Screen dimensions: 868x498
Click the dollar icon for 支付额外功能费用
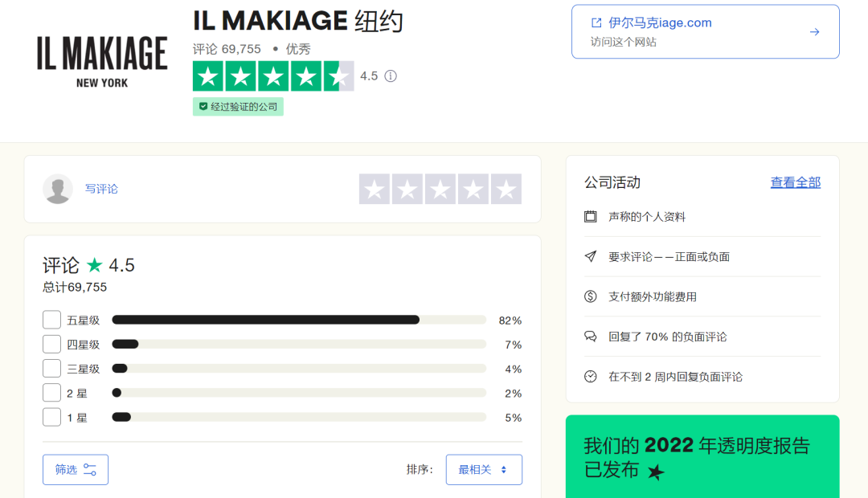[591, 296]
